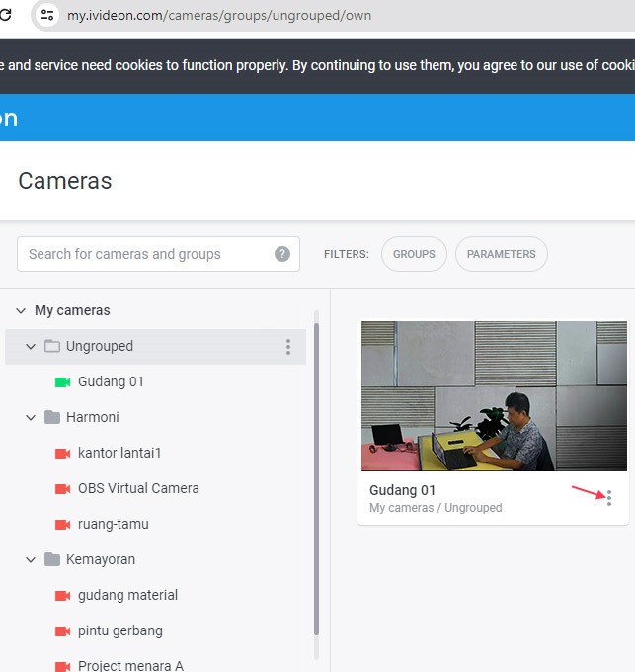Open the GROUPS filter
Viewport: 635px width, 672px height.
point(414,254)
